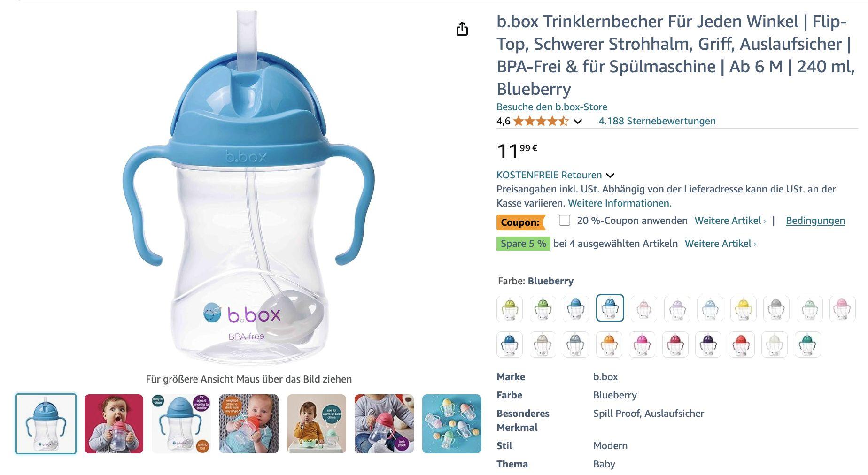Show thumbnail of baby drinking on red background
The height and width of the screenshot is (475, 868).
click(x=114, y=424)
